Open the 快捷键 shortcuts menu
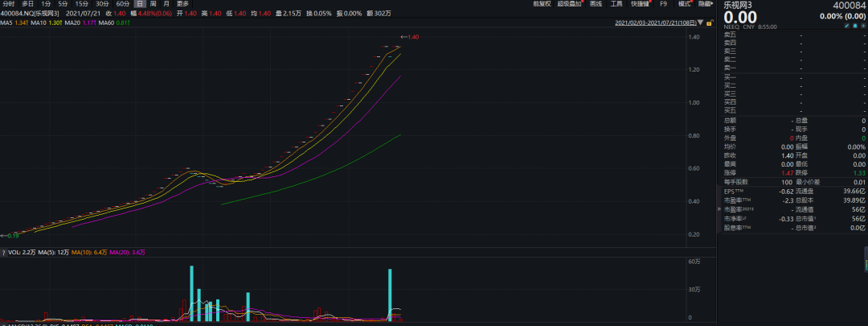The image size is (868, 326). [640, 4]
